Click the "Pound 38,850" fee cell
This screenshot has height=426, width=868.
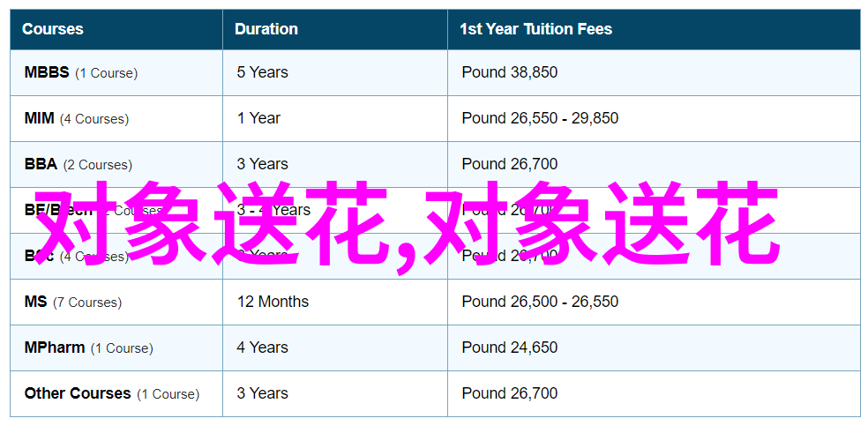(509, 72)
